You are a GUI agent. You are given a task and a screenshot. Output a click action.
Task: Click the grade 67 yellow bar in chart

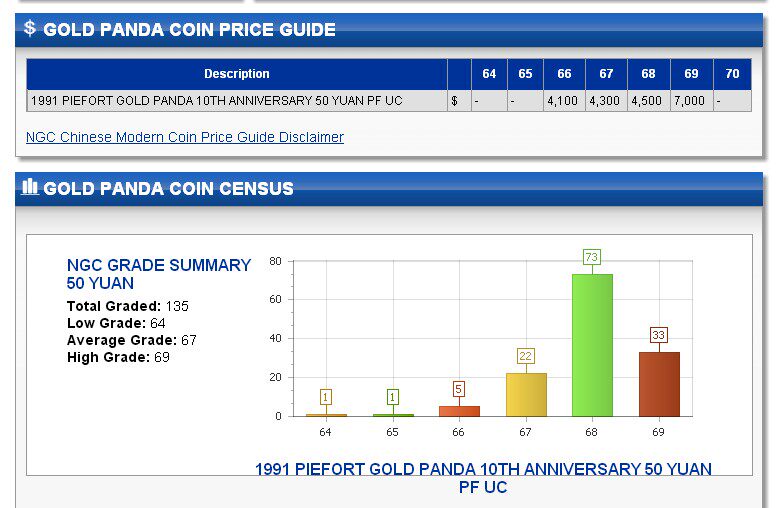(526, 395)
